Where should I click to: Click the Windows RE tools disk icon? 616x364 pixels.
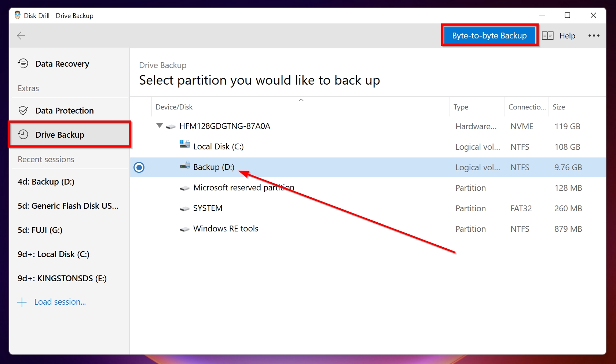tap(185, 230)
